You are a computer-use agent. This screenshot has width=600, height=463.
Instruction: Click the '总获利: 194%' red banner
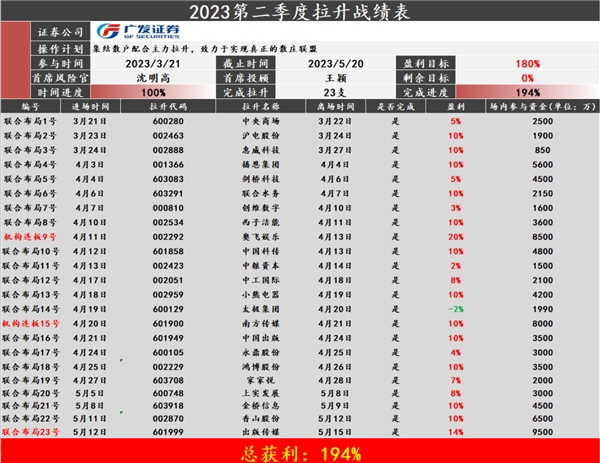[300, 451]
